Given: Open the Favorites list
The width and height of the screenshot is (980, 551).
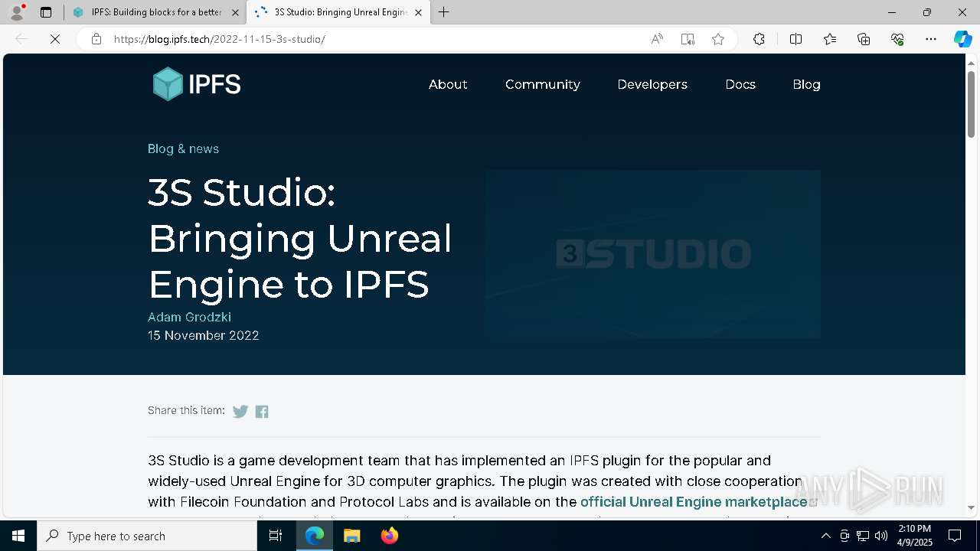Looking at the screenshot, I should click(x=830, y=39).
